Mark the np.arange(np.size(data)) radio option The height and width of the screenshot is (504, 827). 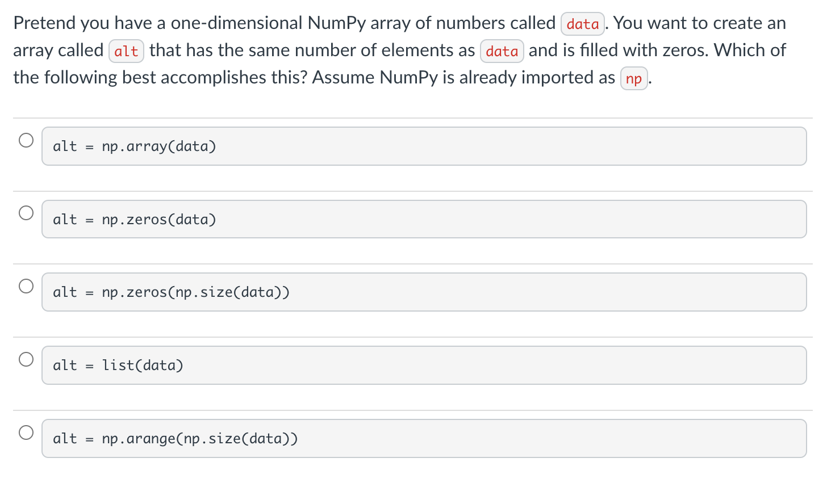(26, 432)
